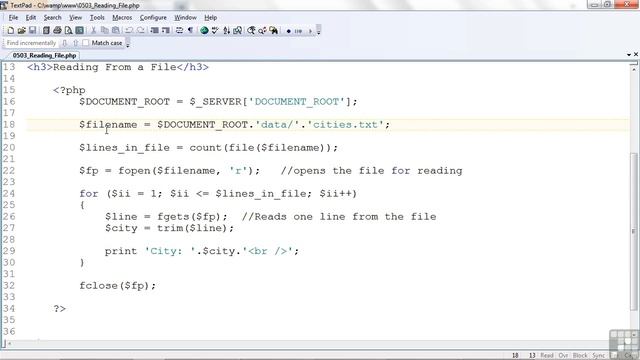
Task: Print the document with the printer icon
Action: click(57, 31)
